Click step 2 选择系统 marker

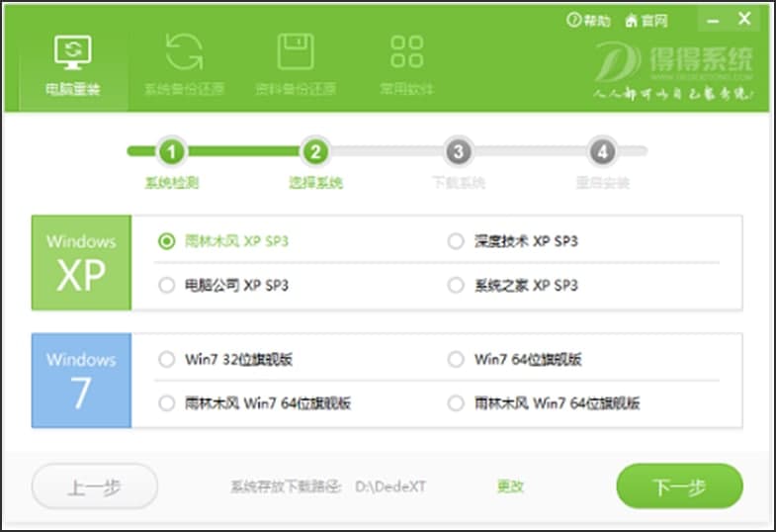click(315, 152)
